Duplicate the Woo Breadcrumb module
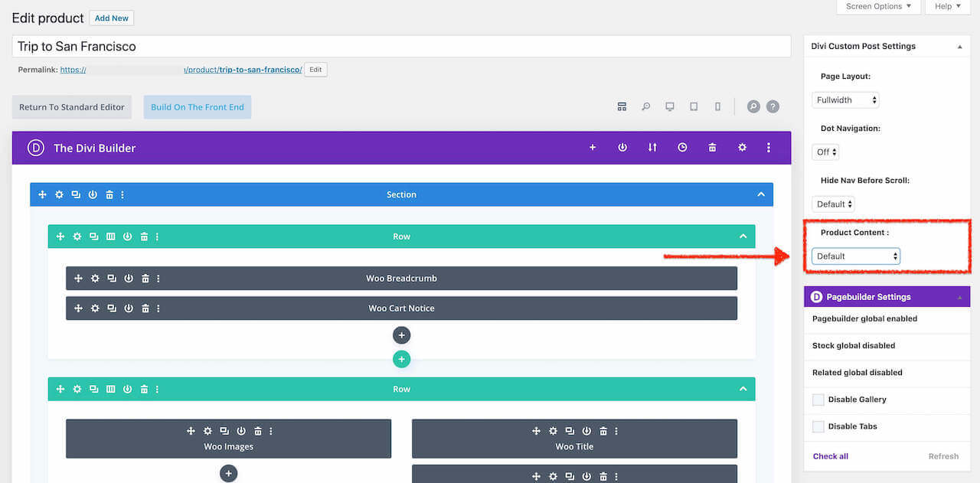 point(112,279)
